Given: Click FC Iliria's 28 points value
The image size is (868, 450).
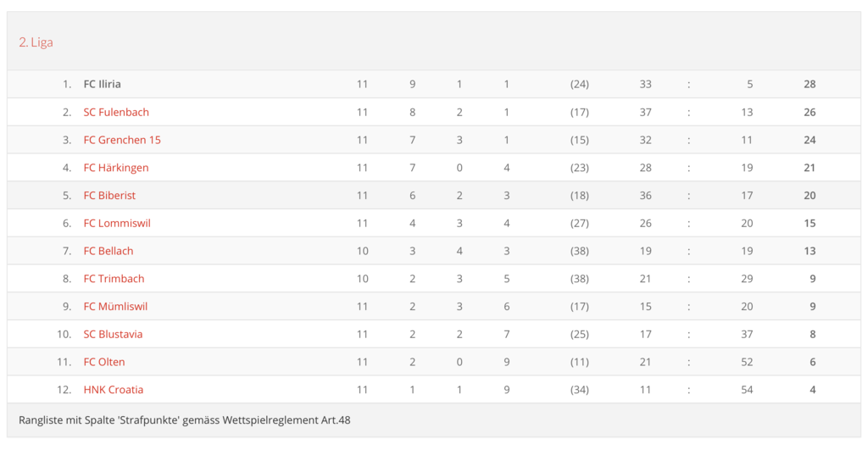Looking at the screenshot, I should (810, 84).
